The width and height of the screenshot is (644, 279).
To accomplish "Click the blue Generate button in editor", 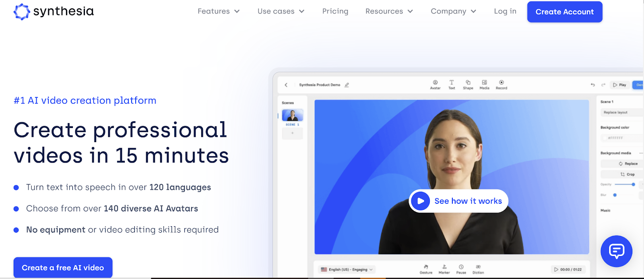I will [638, 85].
